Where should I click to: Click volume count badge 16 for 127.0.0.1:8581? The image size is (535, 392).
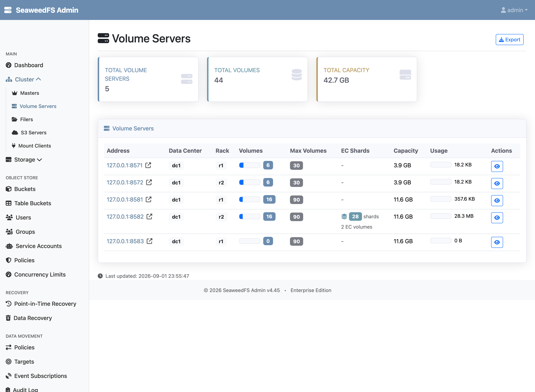point(269,199)
